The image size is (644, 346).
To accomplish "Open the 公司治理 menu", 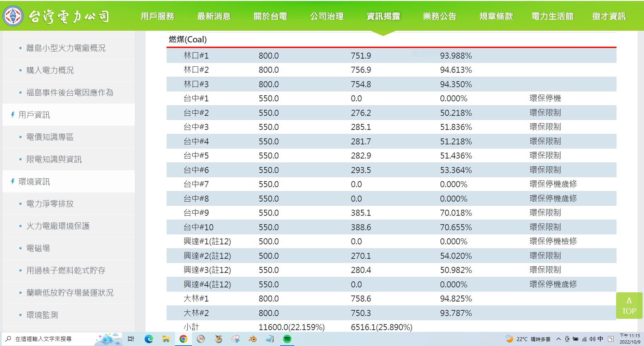I will pos(327,16).
